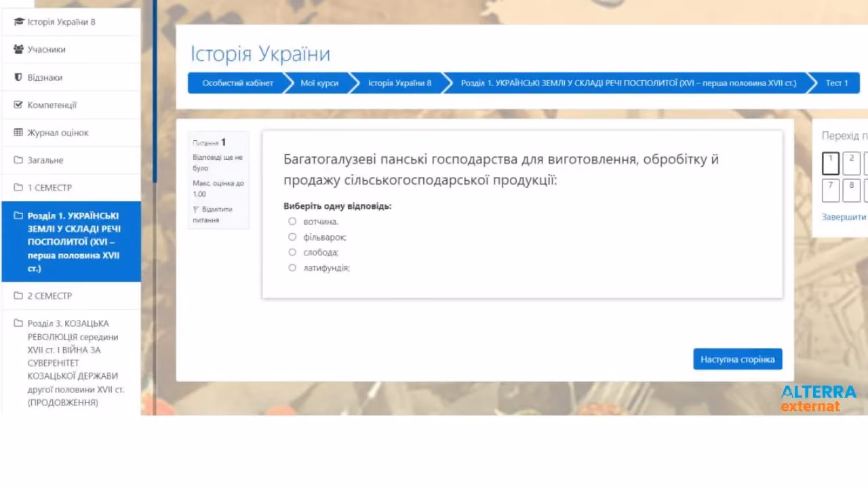Click the Історія України page heading
The image size is (868, 488).
pyautogui.click(x=260, y=54)
